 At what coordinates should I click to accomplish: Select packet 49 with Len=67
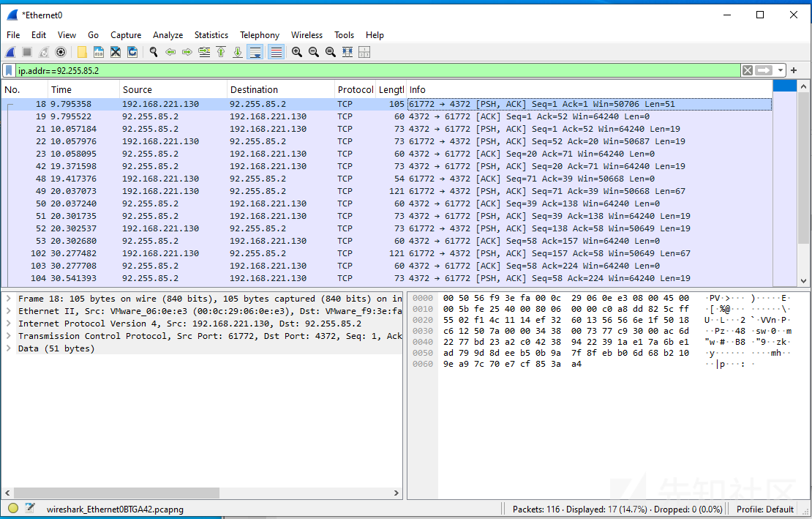point(386,191)
